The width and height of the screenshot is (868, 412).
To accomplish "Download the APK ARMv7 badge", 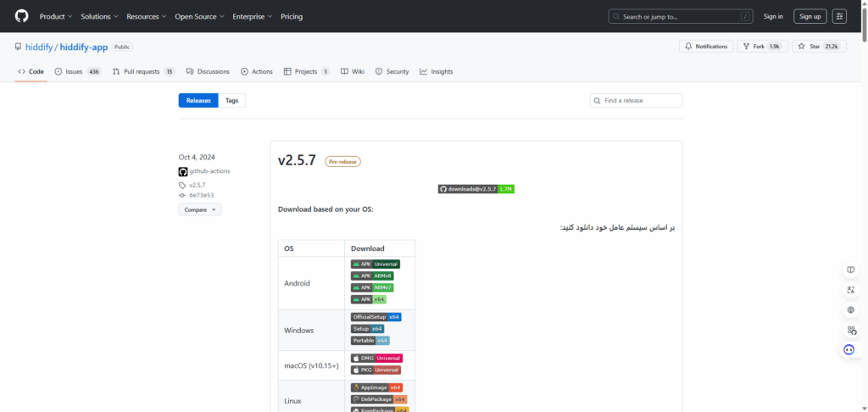I will [x=373, y=287].
